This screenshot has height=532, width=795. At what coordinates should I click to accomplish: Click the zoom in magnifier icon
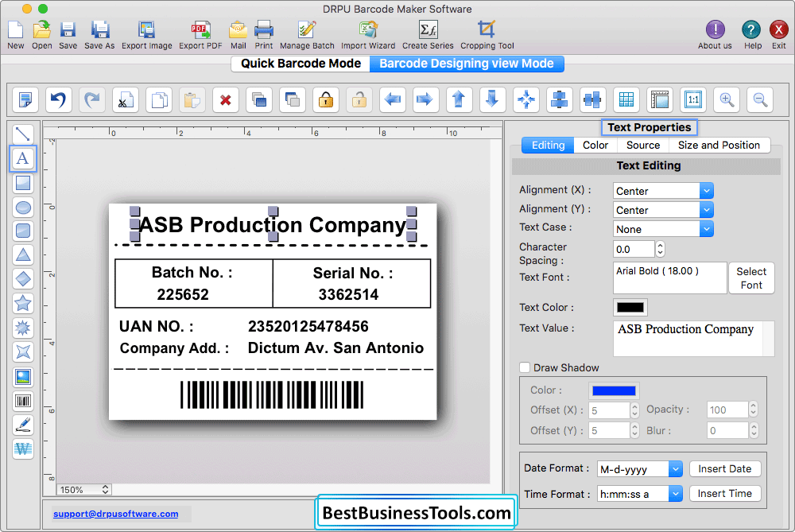coord(727,99)
